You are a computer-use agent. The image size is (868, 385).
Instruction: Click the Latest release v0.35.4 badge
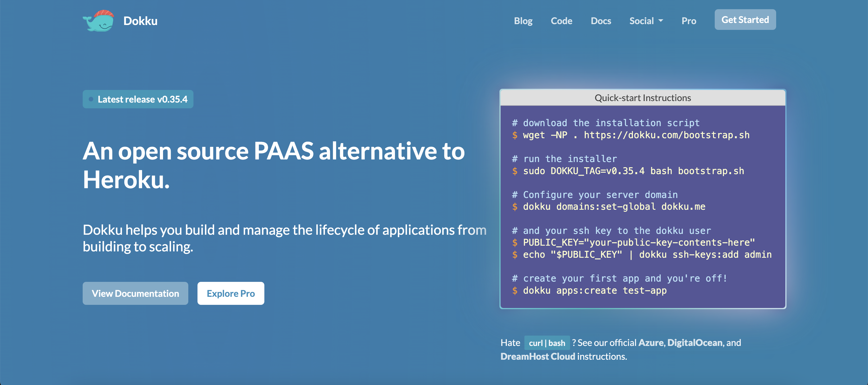(138, 99)
